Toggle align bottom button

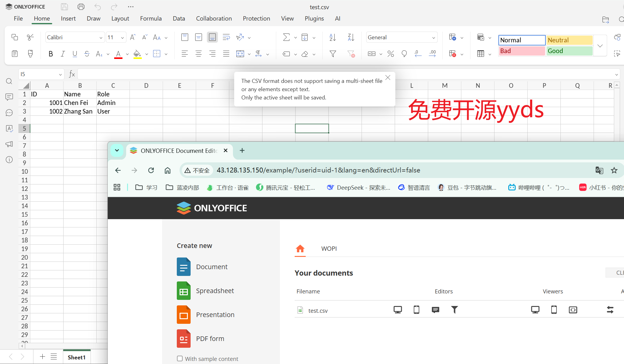212,37
